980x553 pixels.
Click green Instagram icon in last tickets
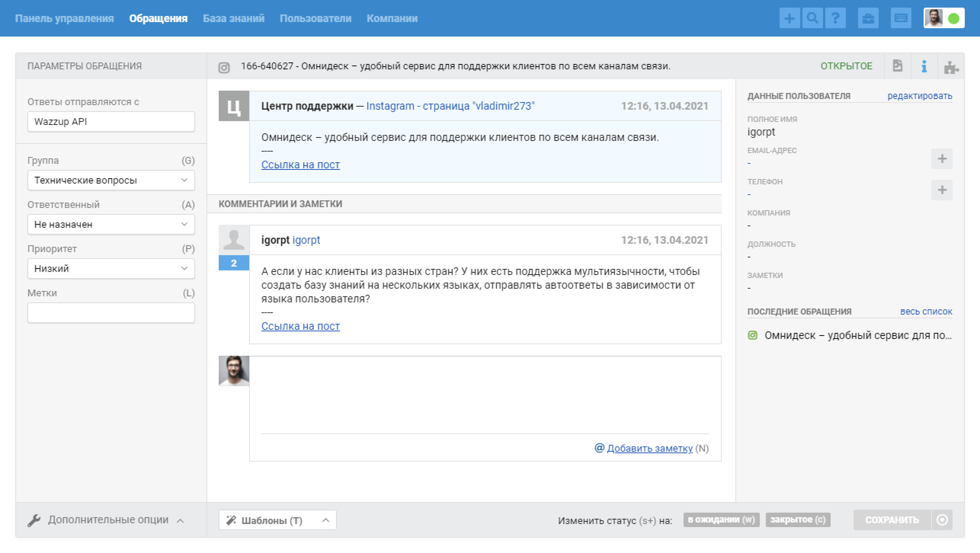753,335
